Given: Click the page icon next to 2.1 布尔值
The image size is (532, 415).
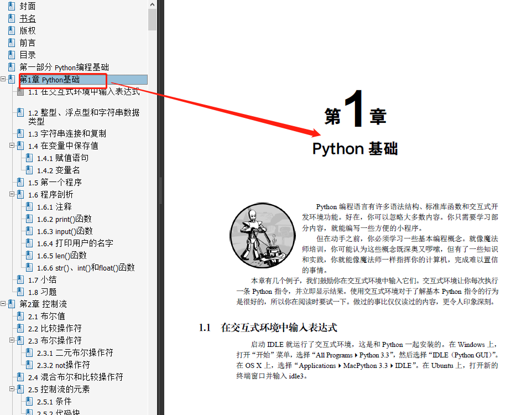Looking at the screenshot, I should (x=19, y=315).
